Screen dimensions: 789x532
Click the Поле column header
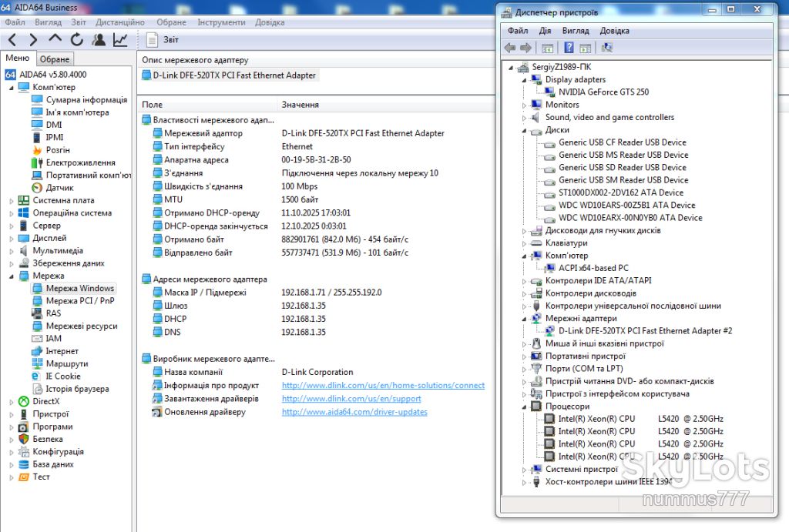click(152, 105)
